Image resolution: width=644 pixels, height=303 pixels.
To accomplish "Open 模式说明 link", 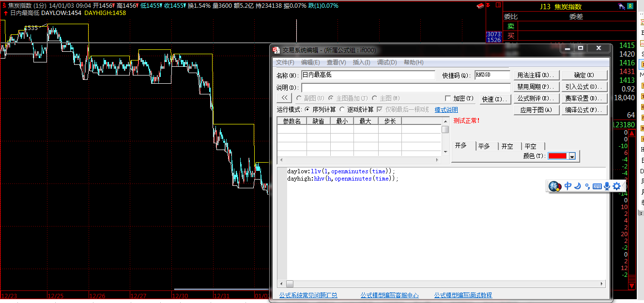I will (446, 110).
